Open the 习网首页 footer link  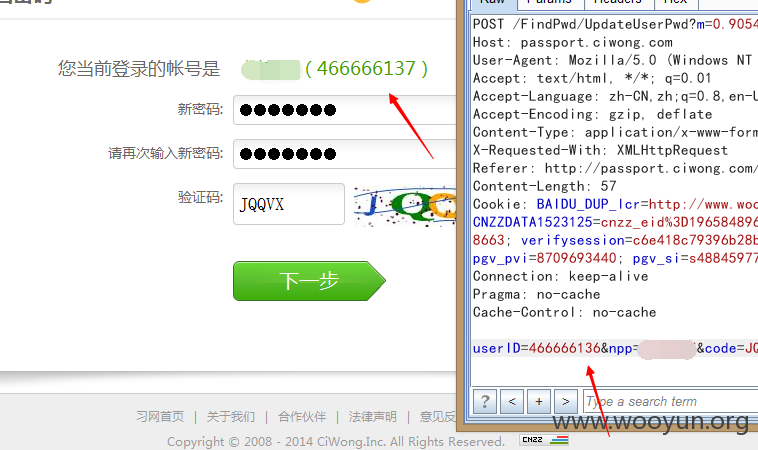(x=160, y=416)
